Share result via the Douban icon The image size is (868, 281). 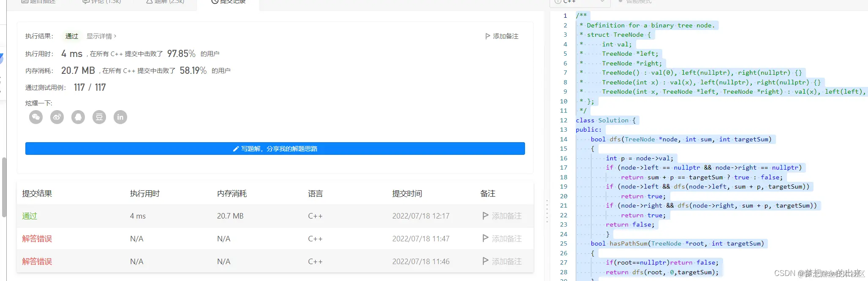point(99,117)
